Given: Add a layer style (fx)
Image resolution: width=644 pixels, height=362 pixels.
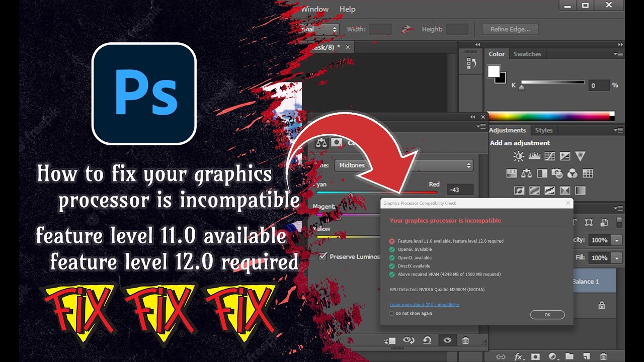Looking at the screenshot, I should click(518, 356).
